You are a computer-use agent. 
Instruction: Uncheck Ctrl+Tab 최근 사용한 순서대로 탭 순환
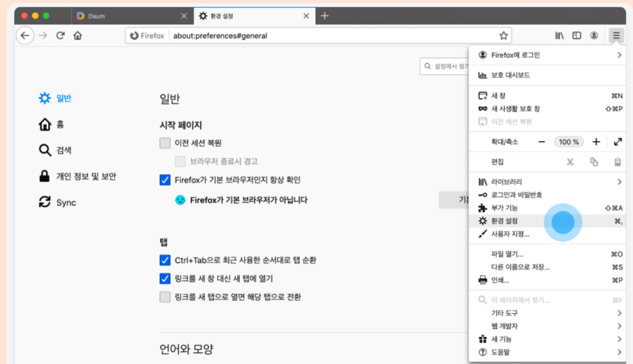165,260
